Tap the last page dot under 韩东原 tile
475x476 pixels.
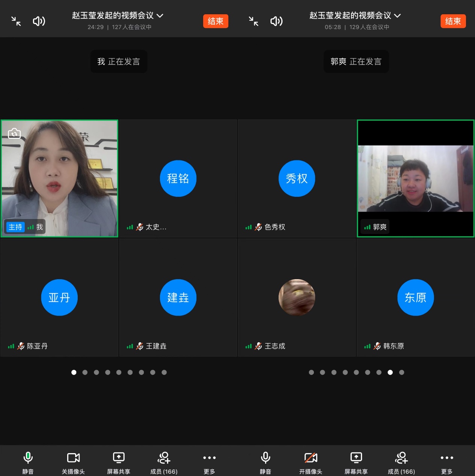(401, 372)
